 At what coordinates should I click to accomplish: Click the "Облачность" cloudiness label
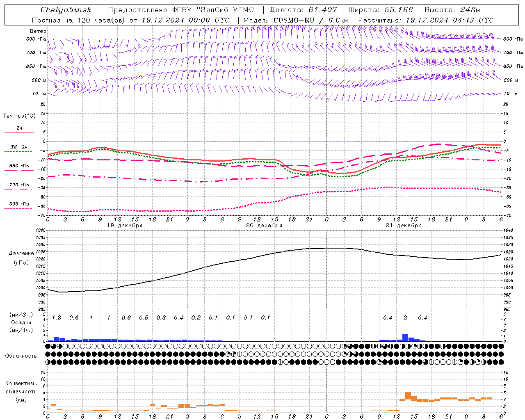point(21,356)
